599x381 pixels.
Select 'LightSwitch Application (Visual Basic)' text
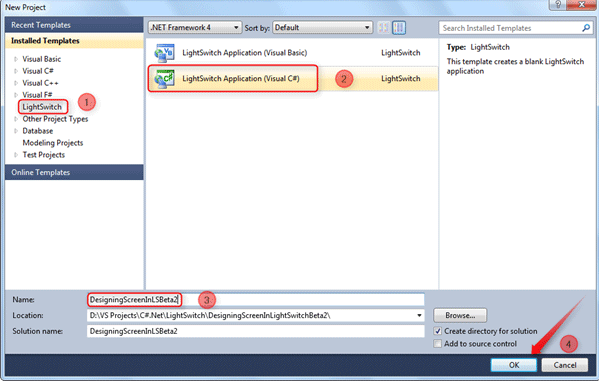pyautogui.click(x=244, y=53)
